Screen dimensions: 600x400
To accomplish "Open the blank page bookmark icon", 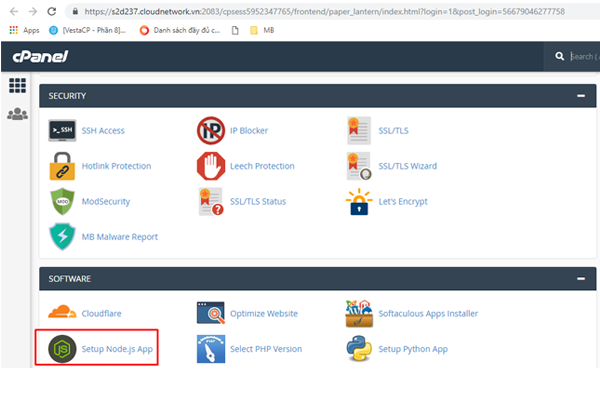I will [x=235, y=30].
